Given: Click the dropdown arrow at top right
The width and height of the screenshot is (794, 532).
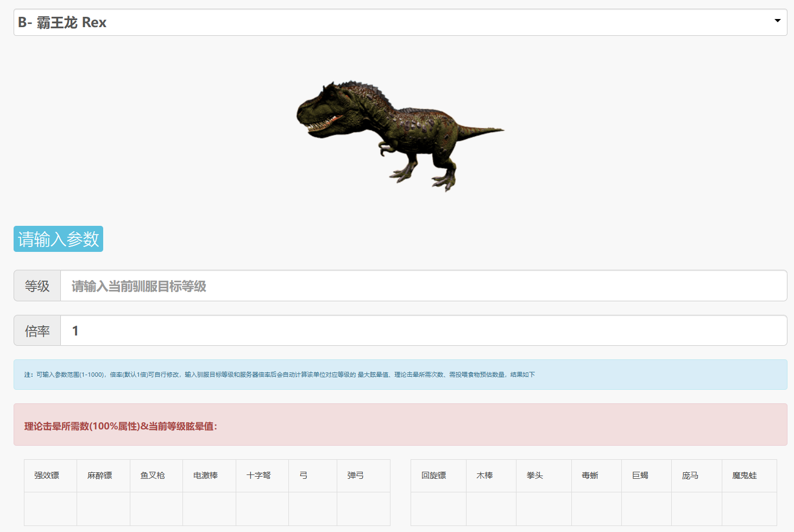Looking at the screenshot, I should click(x=777, y=21).
